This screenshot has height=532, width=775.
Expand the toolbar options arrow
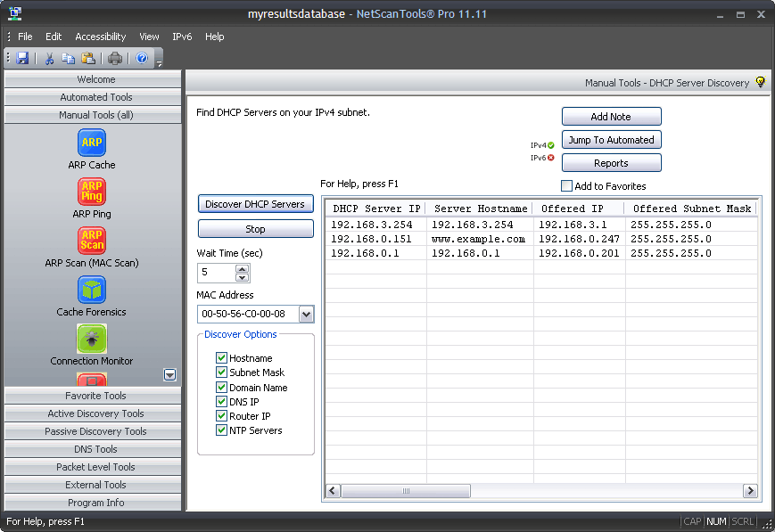pyautogui.click(x=159, y=63)
